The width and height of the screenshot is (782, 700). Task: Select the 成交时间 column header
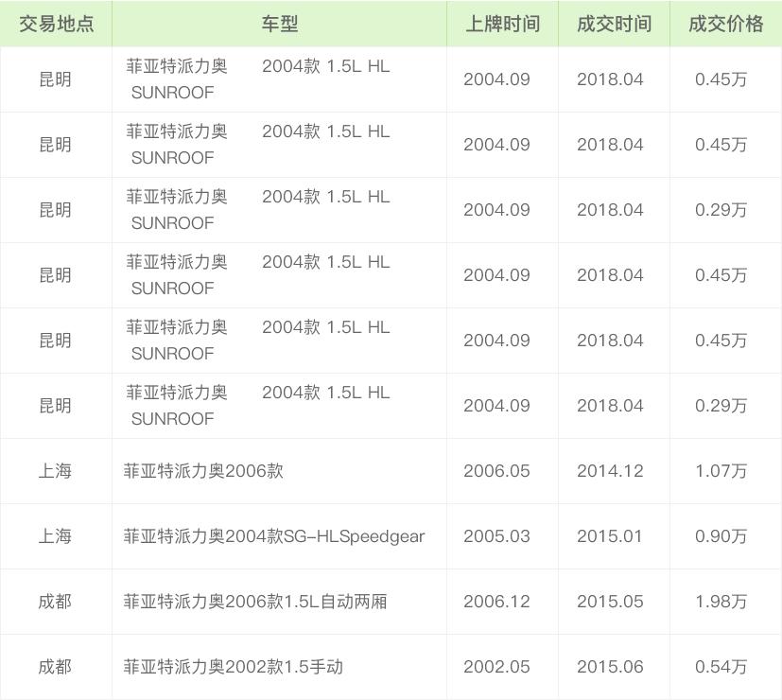[614, 24]
